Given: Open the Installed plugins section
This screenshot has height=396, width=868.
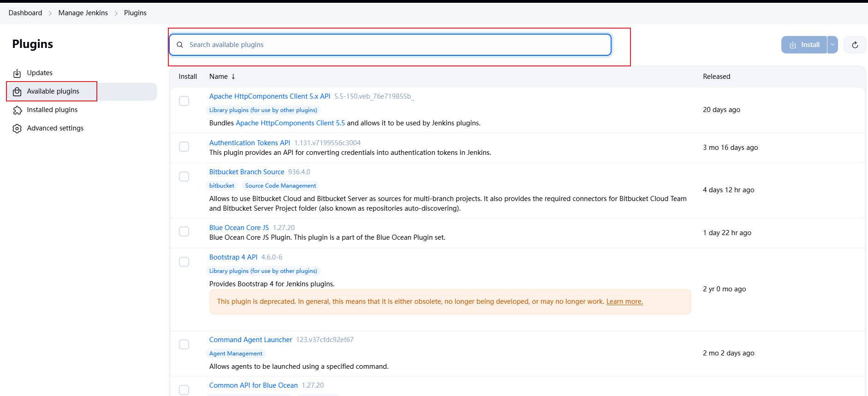Looking at the screenshot, I should [x=52, y=110].
